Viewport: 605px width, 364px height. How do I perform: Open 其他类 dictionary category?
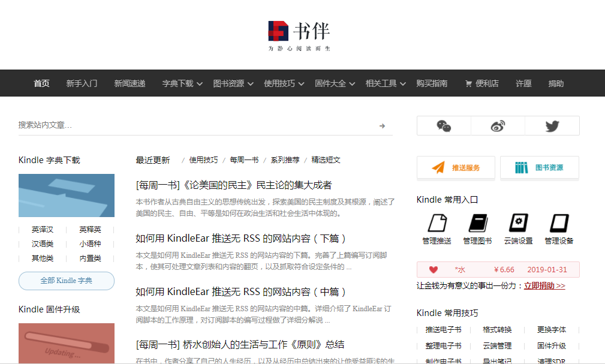[x=43, y=258]
